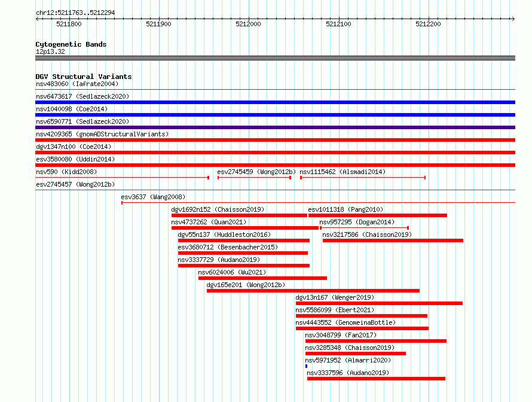Click ruler position 5212200
532x402 pixels.
(428, 24)
